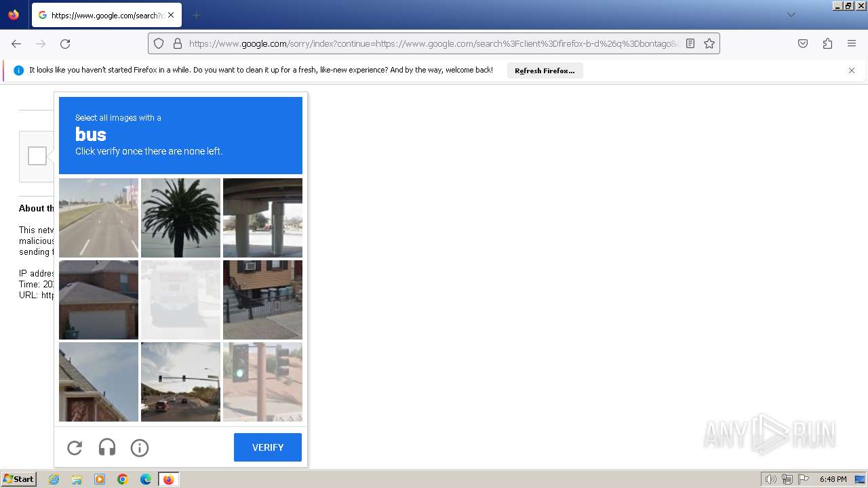
Task: Open the Firefox application menu
Action: (x=852, y=43)
